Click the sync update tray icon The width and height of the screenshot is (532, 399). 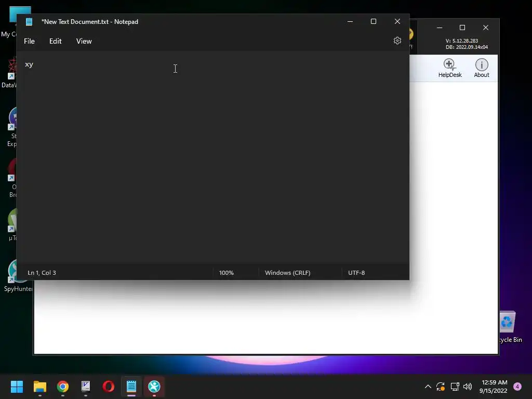click(441, 387)
